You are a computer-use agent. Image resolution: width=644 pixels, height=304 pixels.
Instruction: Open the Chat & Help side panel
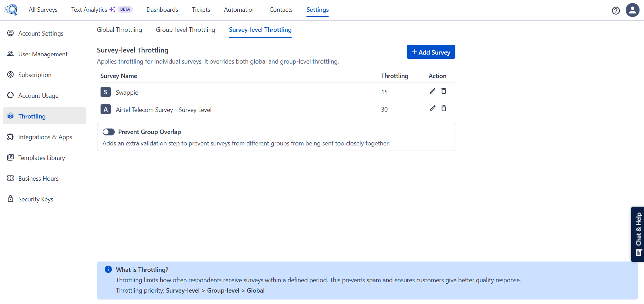pos(638,234)
